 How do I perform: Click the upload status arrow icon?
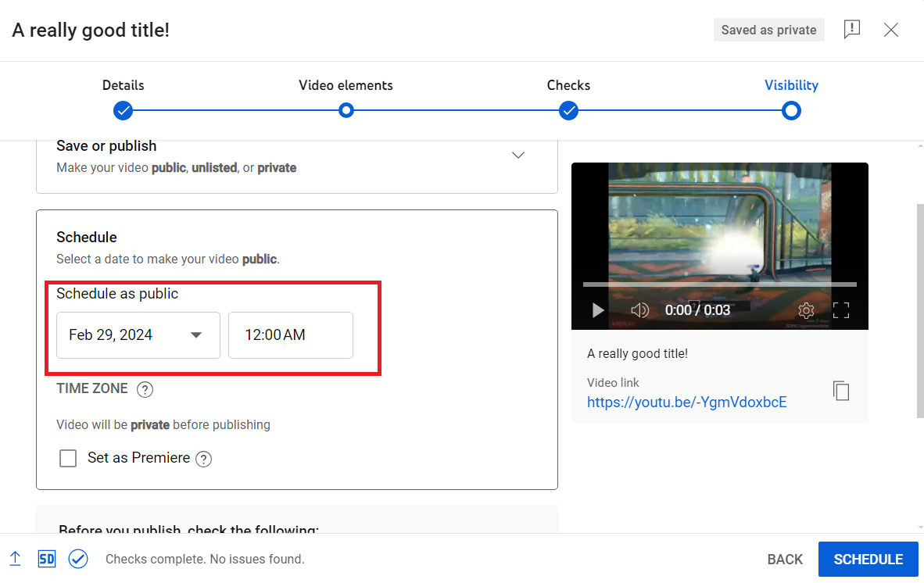pyautogui.click(x=16, y=559)
